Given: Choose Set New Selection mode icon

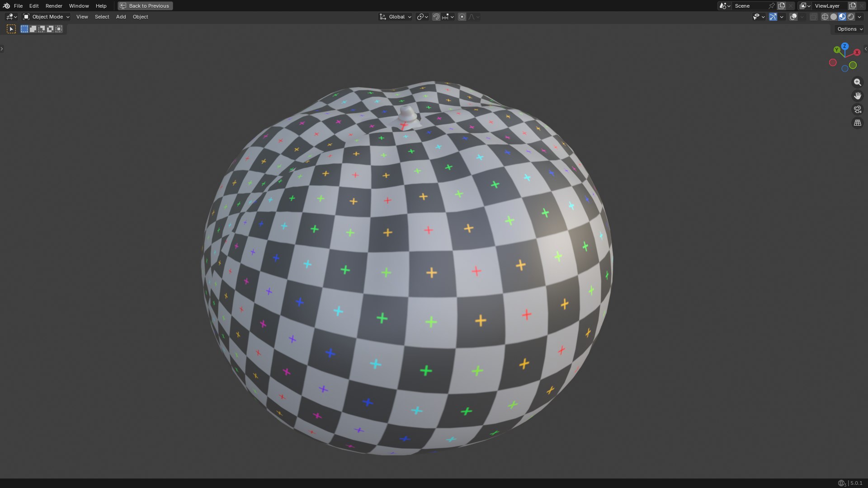Looking at the screenshot, I should (x=24, y=29).
